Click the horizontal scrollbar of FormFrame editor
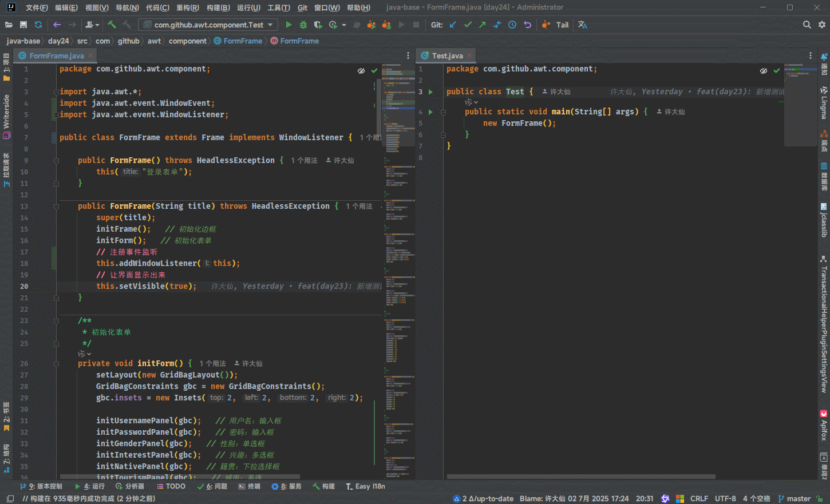Viewport: 830px width, 504px height. point(180,476)
